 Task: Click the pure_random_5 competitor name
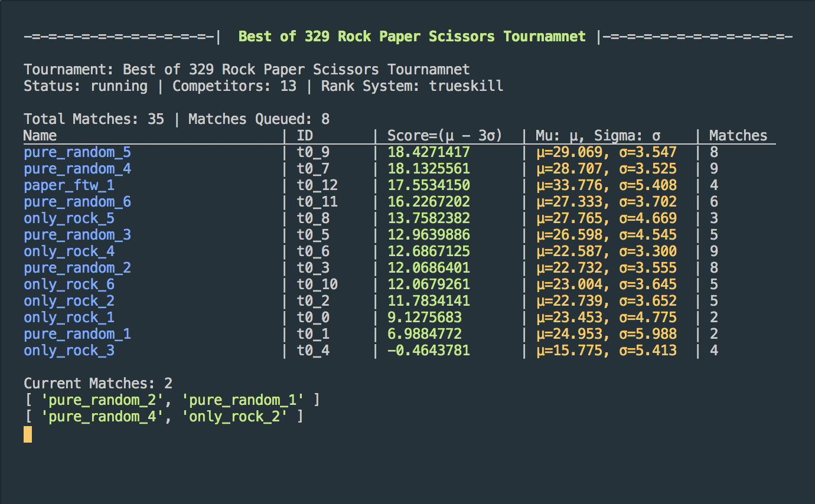pyautogui.click(x=77, y=152)
